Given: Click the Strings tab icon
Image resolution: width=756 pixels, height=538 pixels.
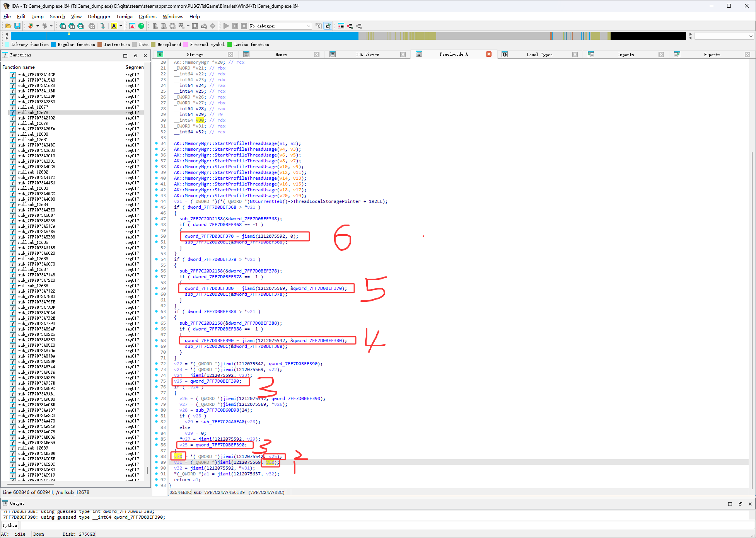Looking at the screenshot, I should click(x=160, y=54).
